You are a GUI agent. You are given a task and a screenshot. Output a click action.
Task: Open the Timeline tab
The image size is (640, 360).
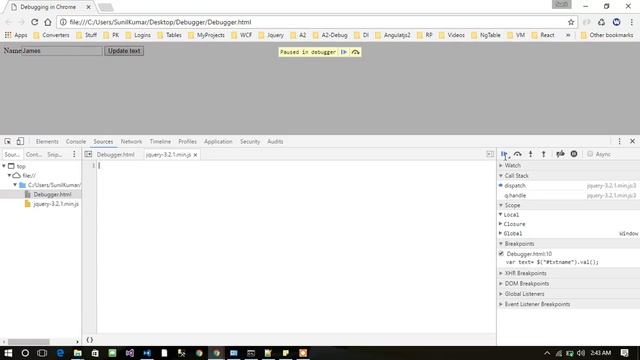(x=160, y=142)
